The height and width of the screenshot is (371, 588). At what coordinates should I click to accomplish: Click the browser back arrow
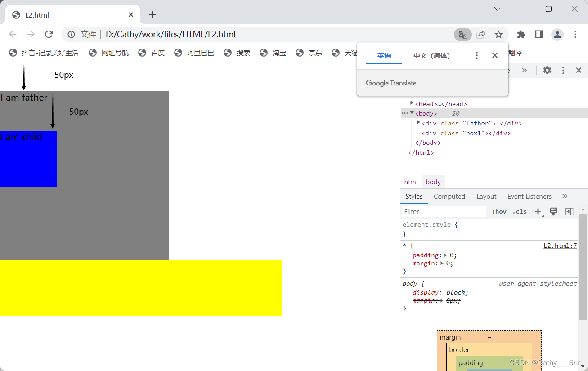13,35
